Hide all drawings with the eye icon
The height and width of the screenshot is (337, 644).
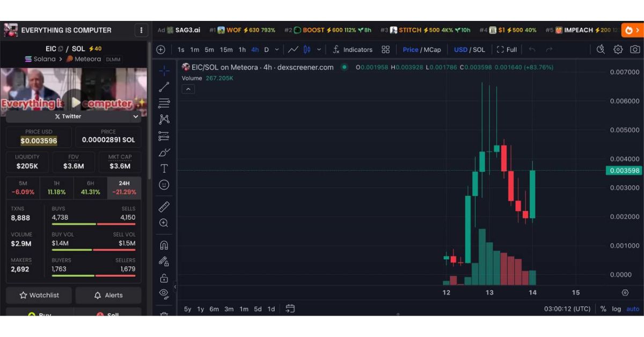point(164,293)
